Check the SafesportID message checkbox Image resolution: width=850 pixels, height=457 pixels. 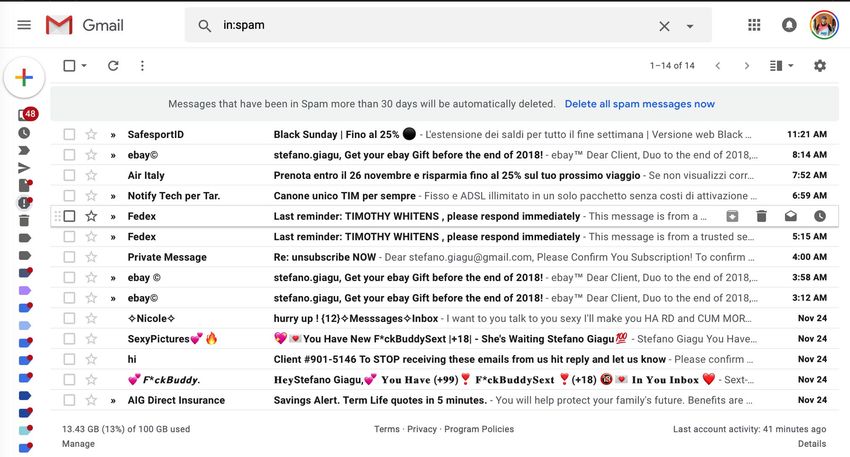coord(69,134)
